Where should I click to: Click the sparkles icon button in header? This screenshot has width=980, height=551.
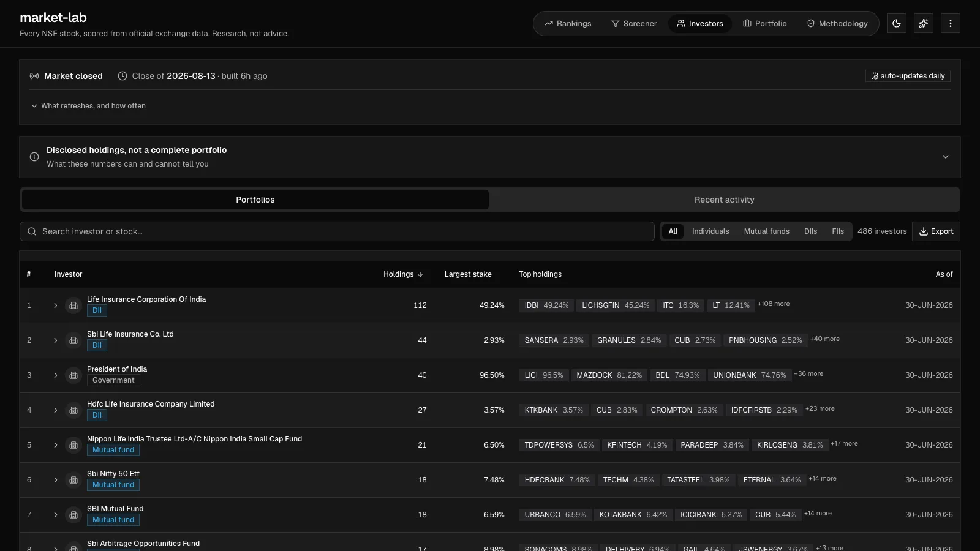point(924,23)
